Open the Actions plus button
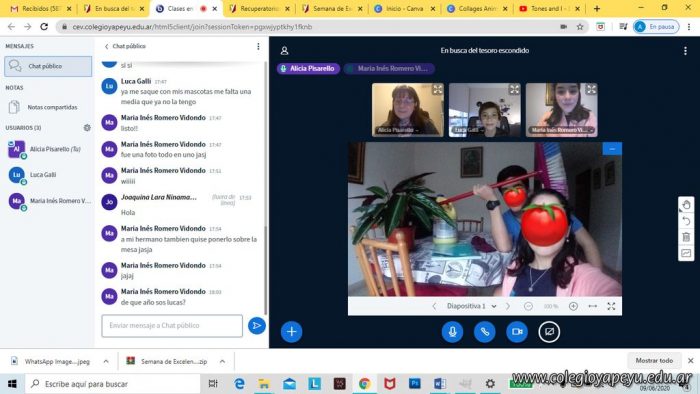This screenshot has height=394, width=700. [x=292, y=332]
